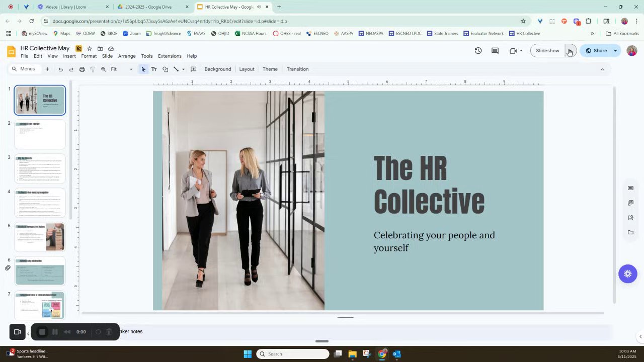This screenshot has height=362, width=644.
Task: Open the round purple assistant button
Action: pyautogui.click(x=627, y=274)
